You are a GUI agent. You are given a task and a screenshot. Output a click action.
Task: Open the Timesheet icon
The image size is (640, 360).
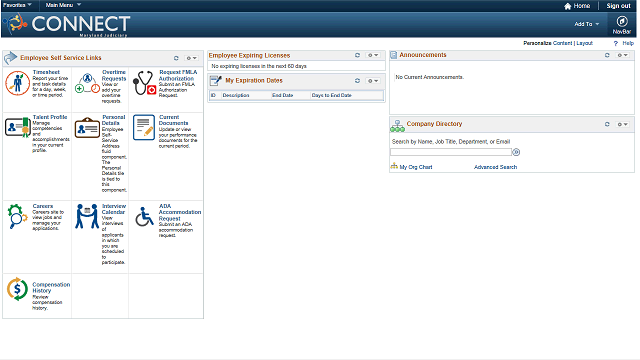tap(18, 83)
